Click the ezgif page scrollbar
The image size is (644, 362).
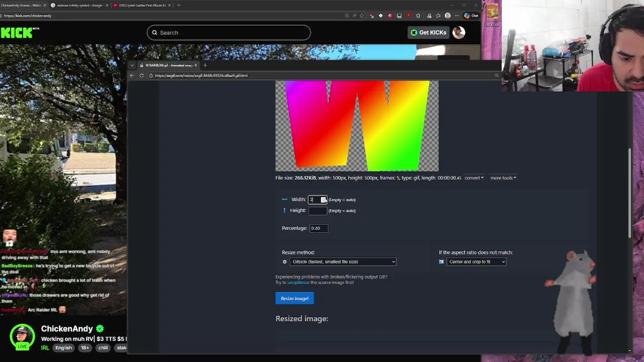(629, 194)
